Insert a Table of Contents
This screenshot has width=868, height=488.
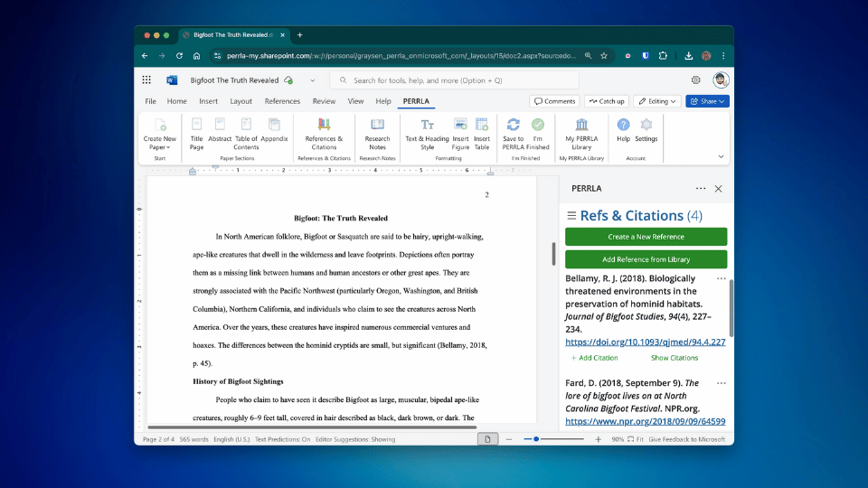246,134
